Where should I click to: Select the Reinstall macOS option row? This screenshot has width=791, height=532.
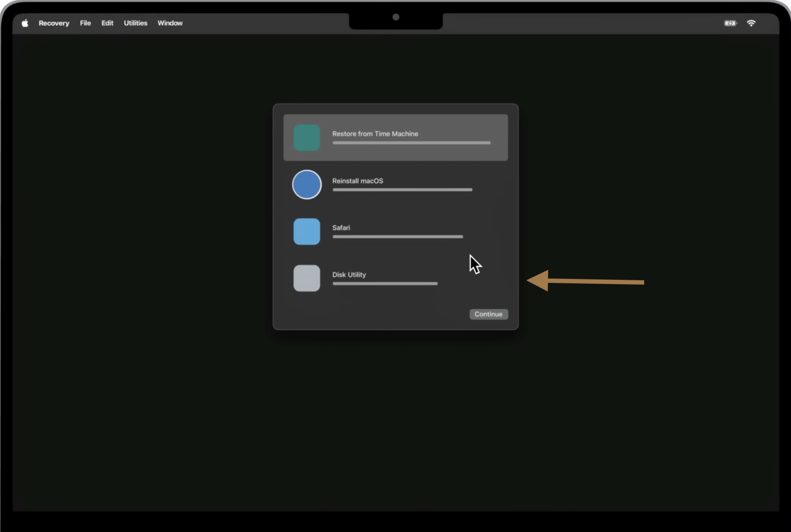pyautogui.click(x=395, y=184)
